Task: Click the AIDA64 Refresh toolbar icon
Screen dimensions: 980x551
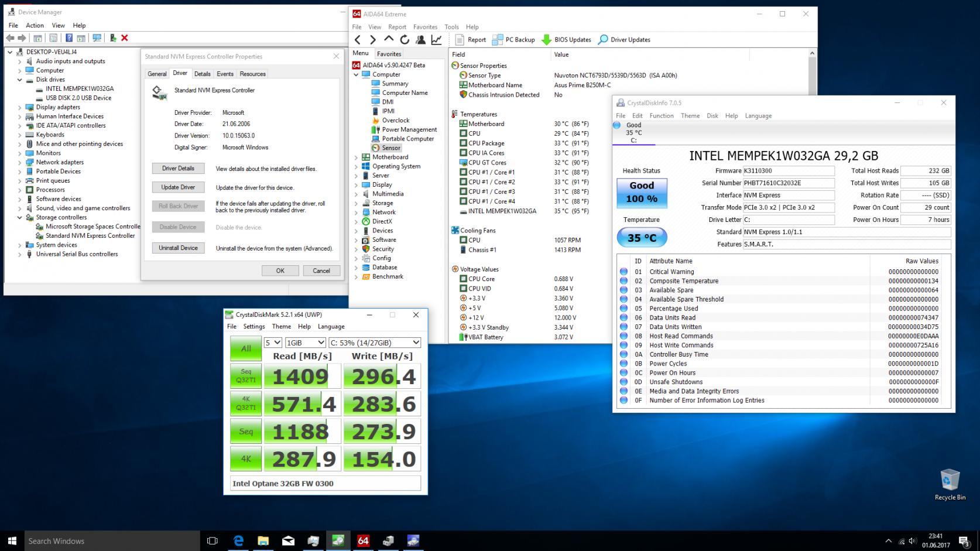Action: pos(405,40)
